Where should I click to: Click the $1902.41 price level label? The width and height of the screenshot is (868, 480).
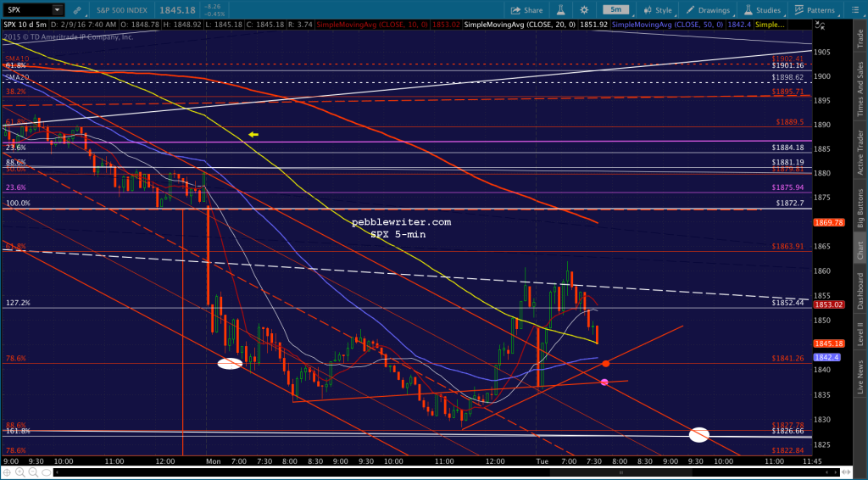pos(789,59)
